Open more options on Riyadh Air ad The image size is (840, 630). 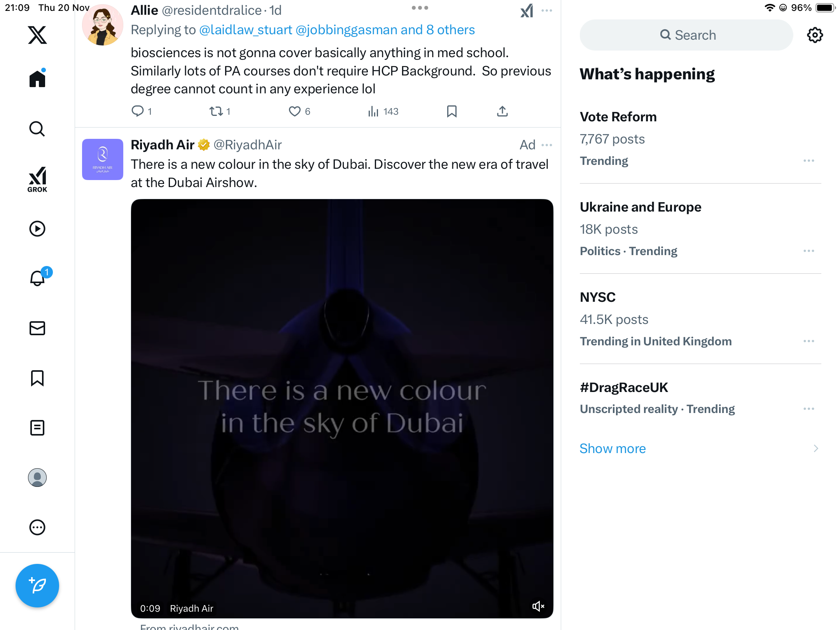click(x=546, y=145)
